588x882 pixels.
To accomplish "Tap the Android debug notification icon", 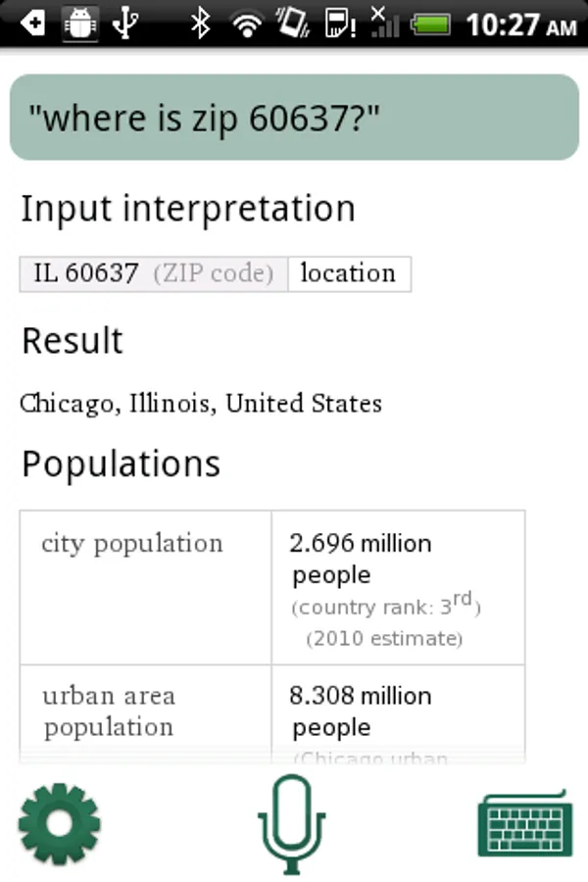I will [80, 24].
